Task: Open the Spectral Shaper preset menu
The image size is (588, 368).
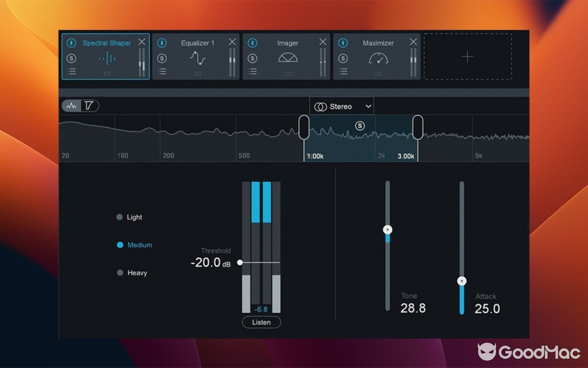Action: (x=72, y=71)
